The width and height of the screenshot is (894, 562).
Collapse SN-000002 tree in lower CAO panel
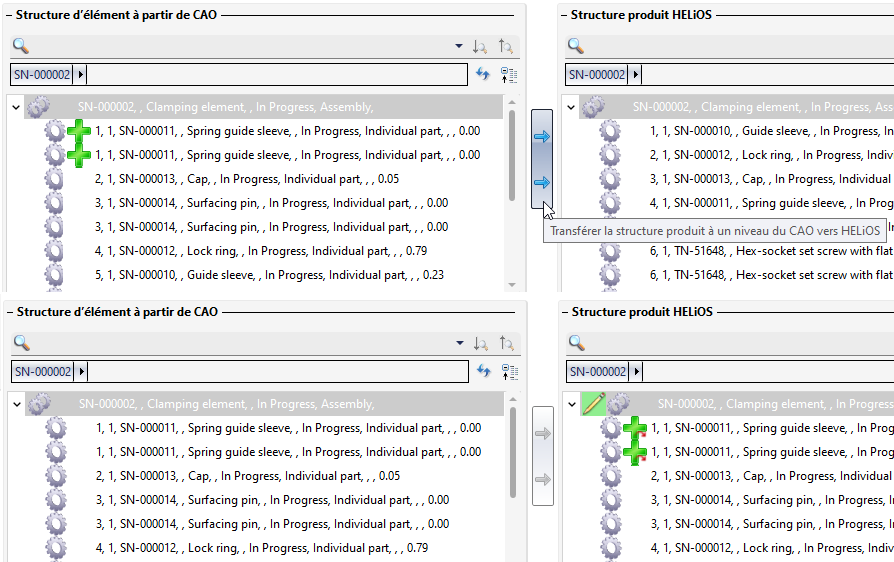click(17, 404)
